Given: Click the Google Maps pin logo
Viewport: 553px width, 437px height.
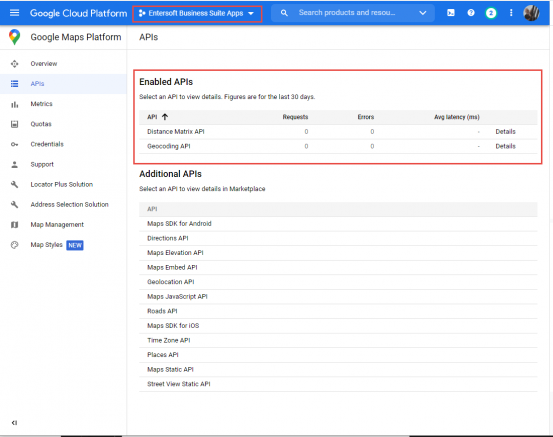Looking at the screenshot, I should 14,37.
